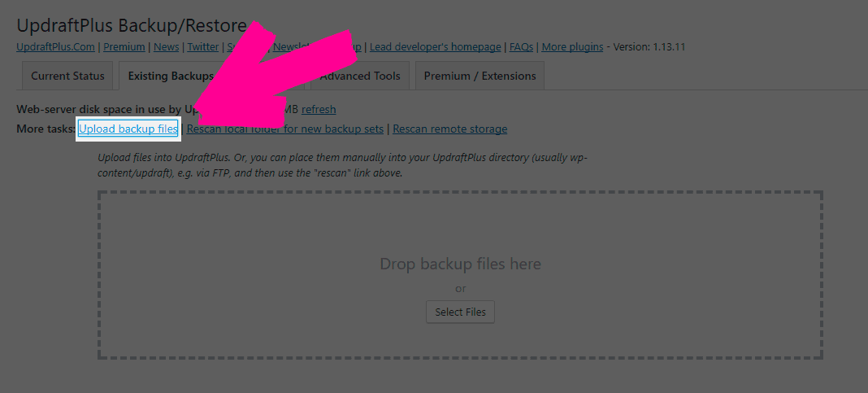Click the Premium link in header
Viewport: 868px width, 393px height.
click(x=124, y=47)
